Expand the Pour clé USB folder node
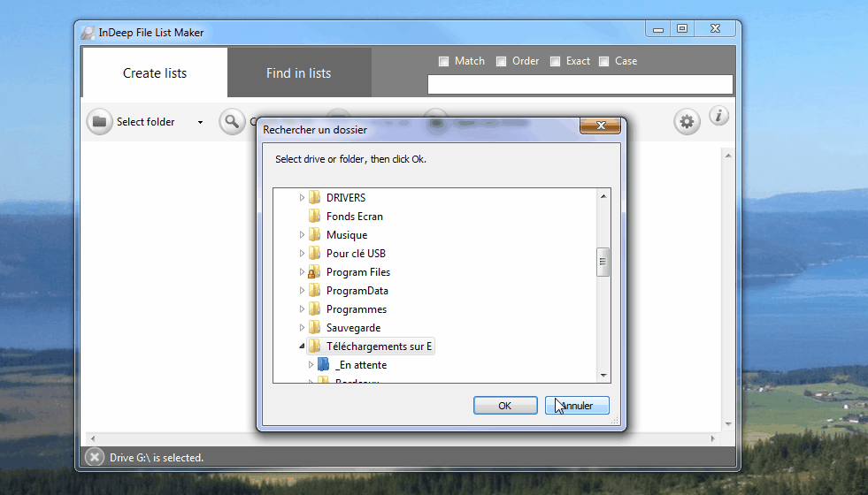 coord(302,254)
